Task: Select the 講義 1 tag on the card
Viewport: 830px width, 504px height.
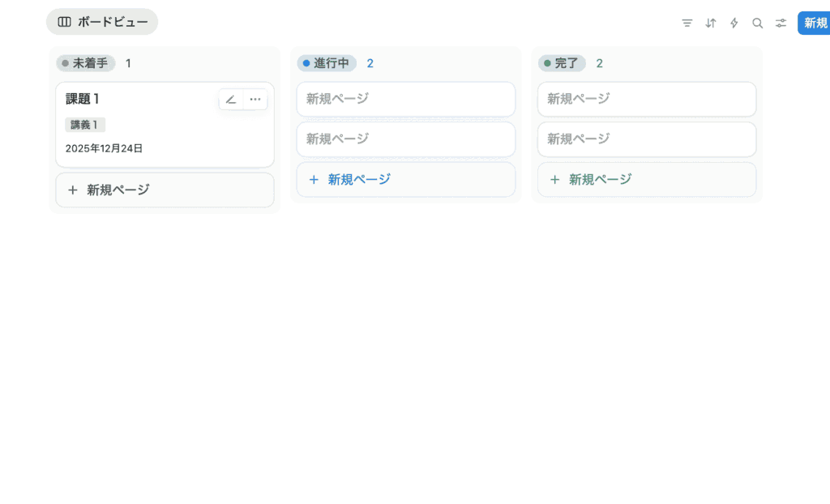Action: coord(85,125)
